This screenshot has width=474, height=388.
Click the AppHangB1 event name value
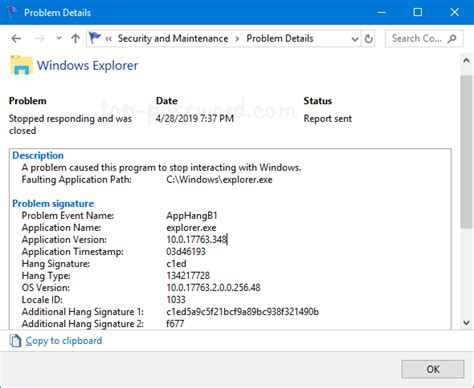point(192,216)
